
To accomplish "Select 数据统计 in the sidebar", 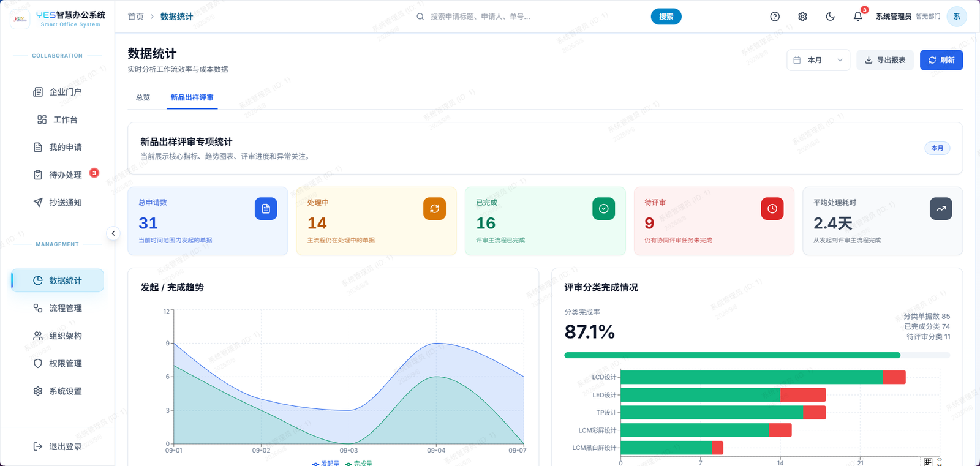I will tap(57, 280).
